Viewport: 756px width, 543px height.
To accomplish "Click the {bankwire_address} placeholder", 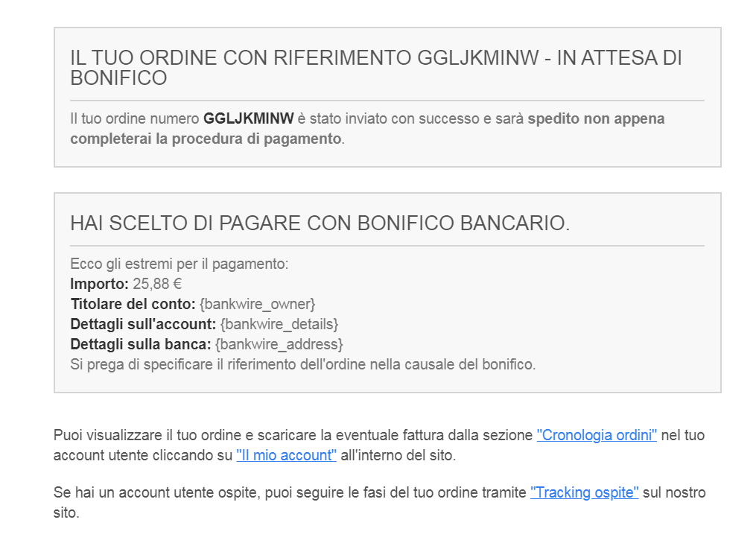I will click(279, 344).
